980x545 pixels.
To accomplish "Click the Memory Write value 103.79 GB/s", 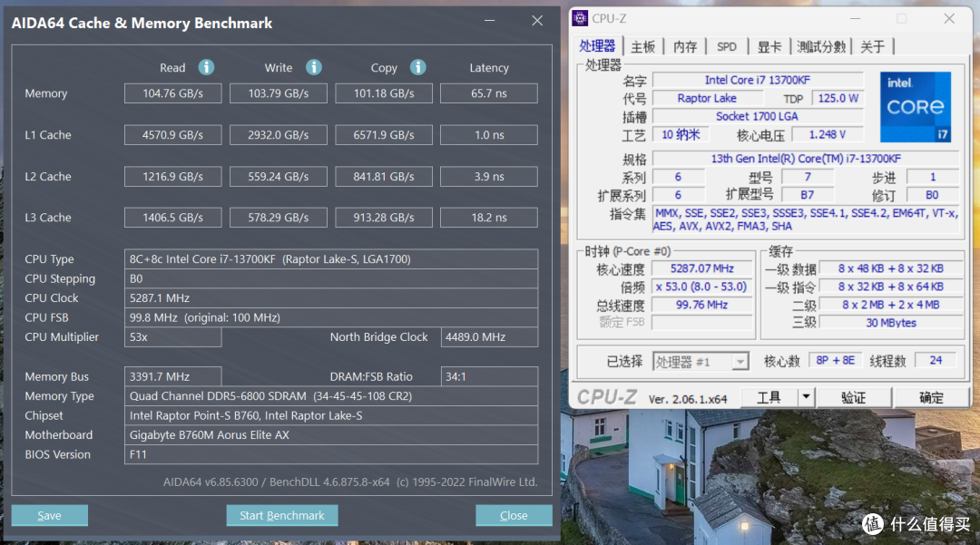I will (x=279, y=93).
